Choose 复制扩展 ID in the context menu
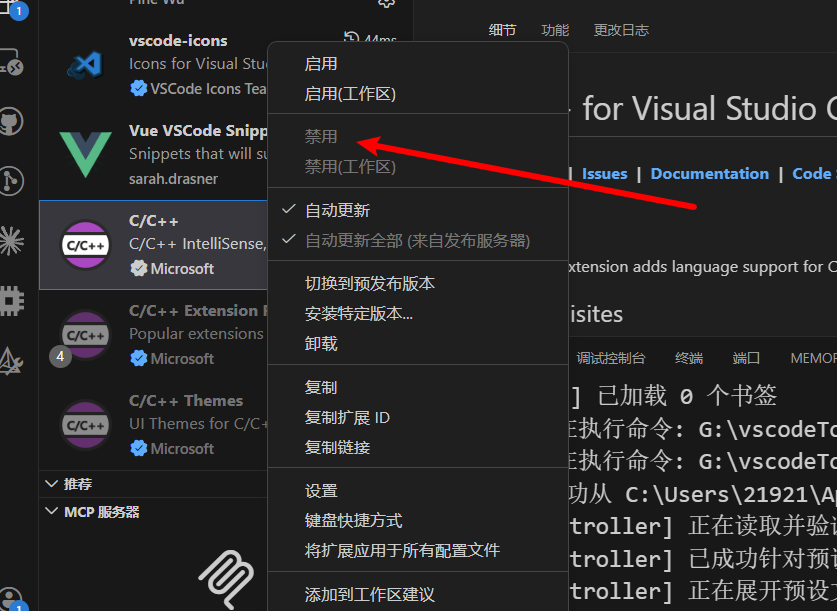The image size is (837, 611). pos(417,417)
